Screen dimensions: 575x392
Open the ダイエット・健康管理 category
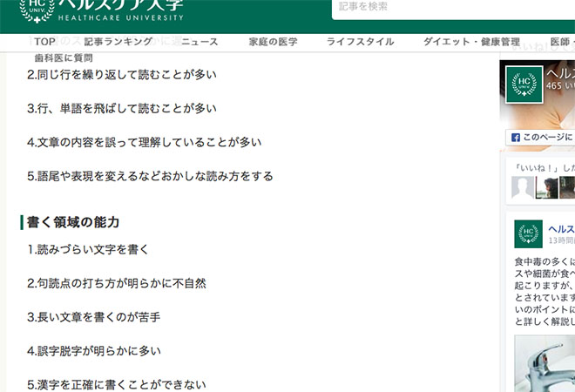(471, 42)
